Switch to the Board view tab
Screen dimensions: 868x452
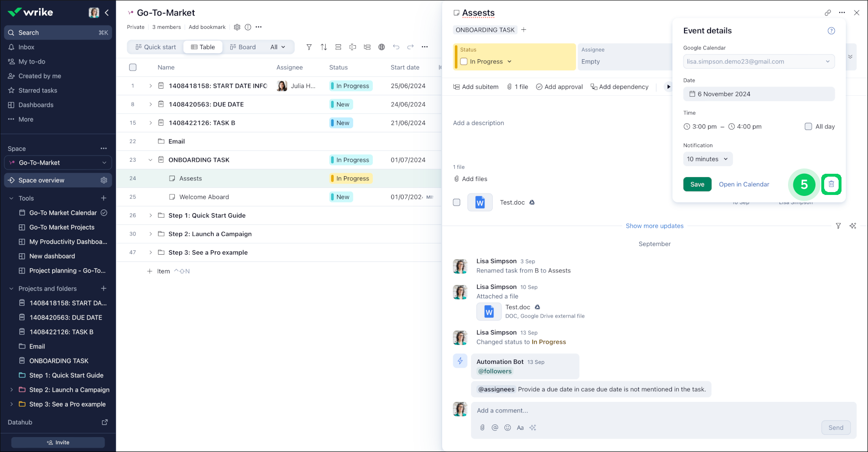point(243,47)
